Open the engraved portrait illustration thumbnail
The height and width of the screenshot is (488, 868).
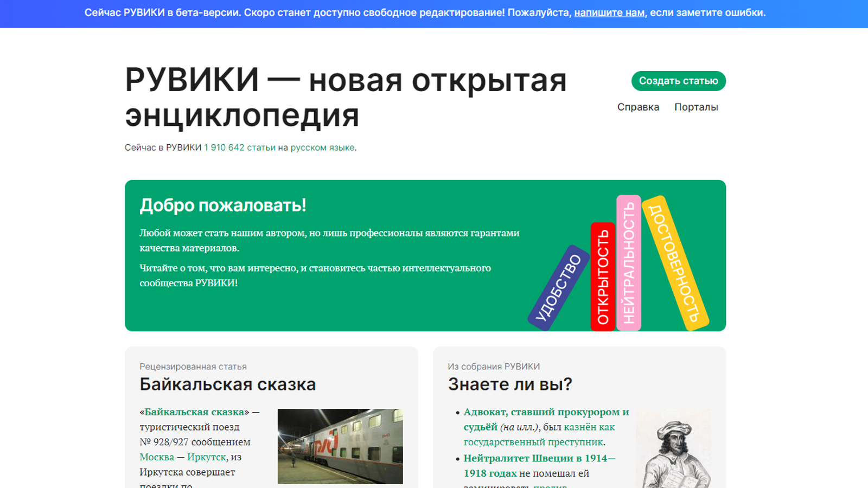(x=673, y=449)
